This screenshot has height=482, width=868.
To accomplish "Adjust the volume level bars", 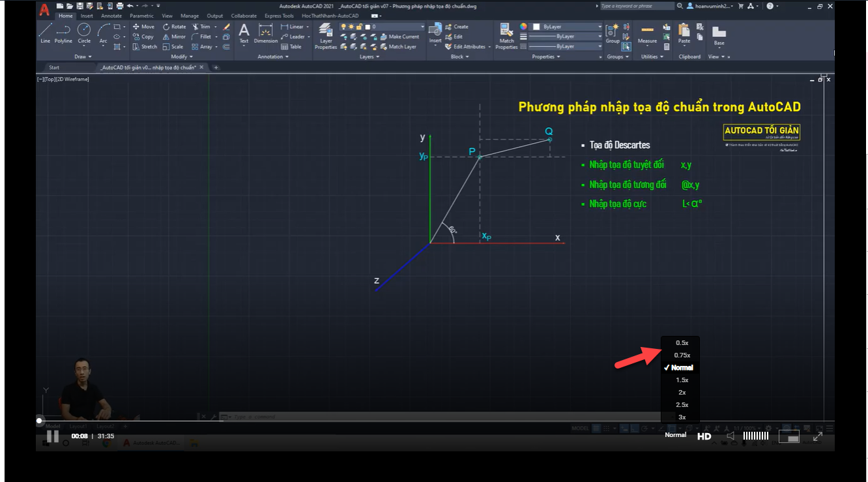I will [756, 436].
